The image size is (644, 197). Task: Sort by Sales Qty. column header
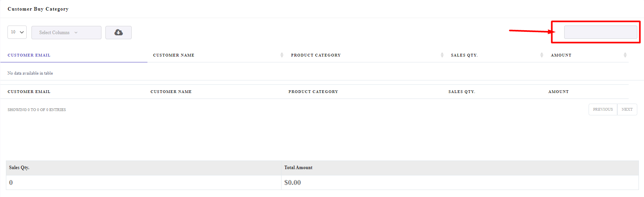(x=464, y=55)
